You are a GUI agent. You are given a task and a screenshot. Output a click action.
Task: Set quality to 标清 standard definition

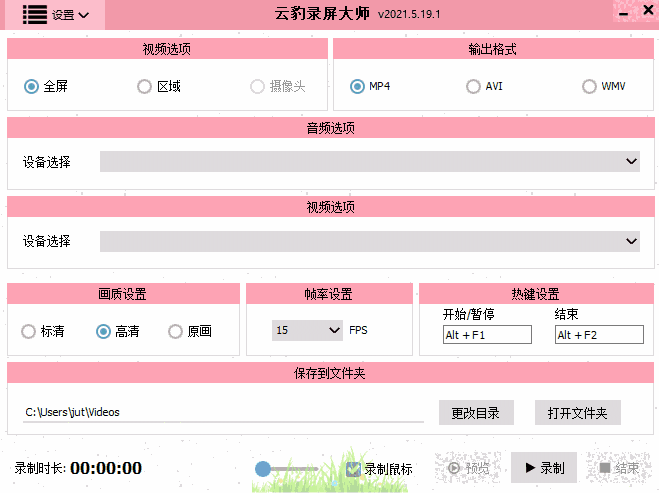(x=29, y=331)
